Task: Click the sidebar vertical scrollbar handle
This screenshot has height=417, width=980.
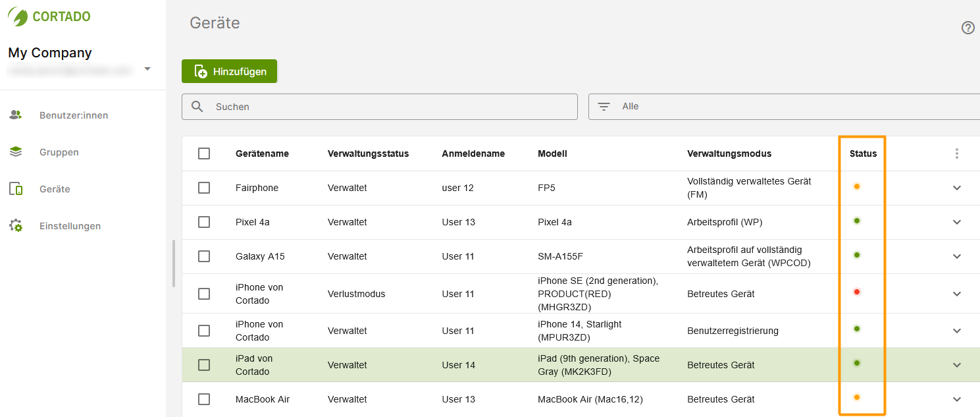Action: [x=174, y=264]
